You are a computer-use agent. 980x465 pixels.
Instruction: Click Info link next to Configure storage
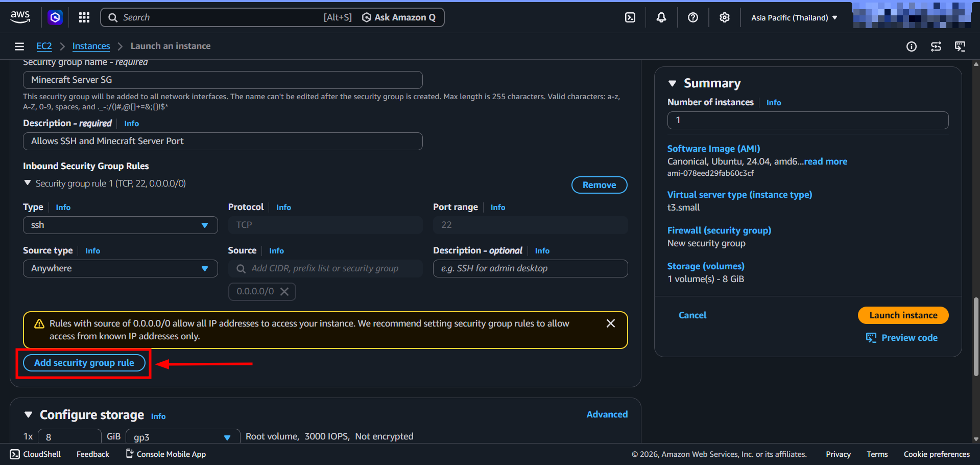pos(158,416)
